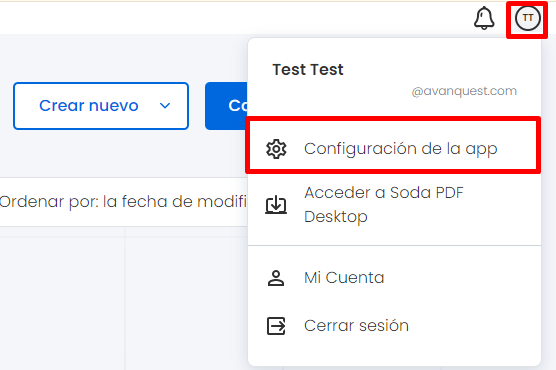Click the Test Test profile name
The width and height of the screenshot is (556, 370).
coord(308,70)
